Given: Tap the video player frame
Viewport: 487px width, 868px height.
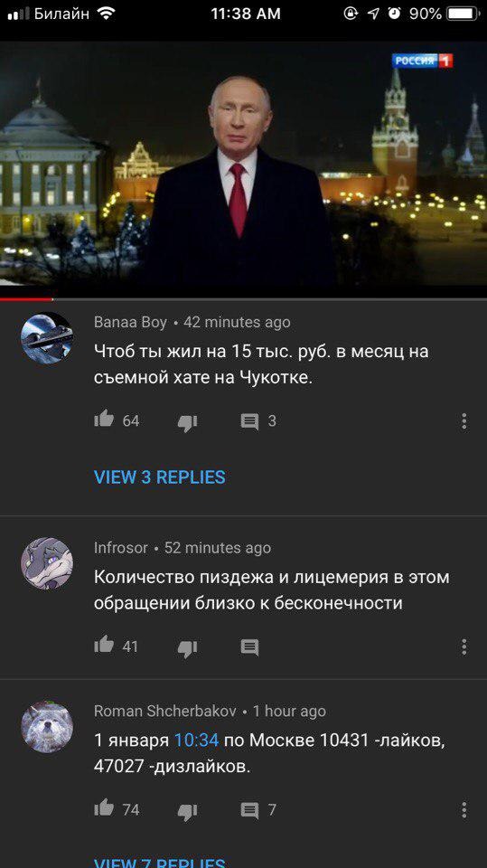Looking at the screenshot, I should click(244, 169).
